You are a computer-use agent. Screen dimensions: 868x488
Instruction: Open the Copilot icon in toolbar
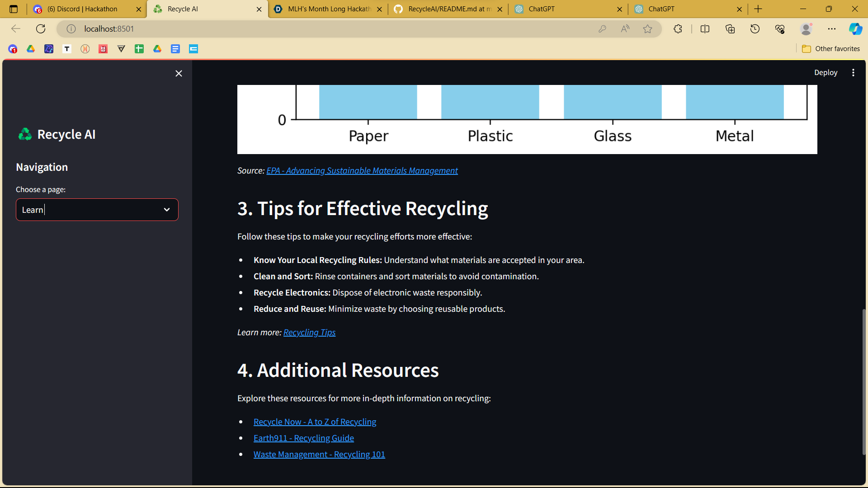coord(855,29)
